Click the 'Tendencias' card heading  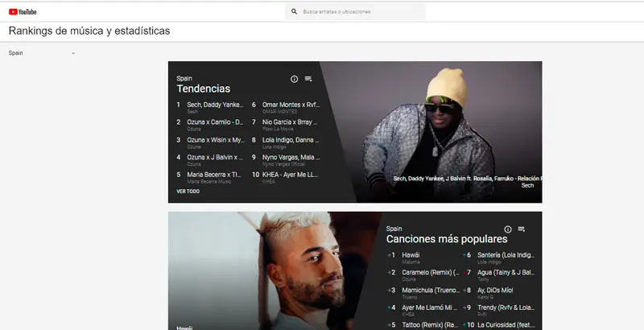coord(204,89)
